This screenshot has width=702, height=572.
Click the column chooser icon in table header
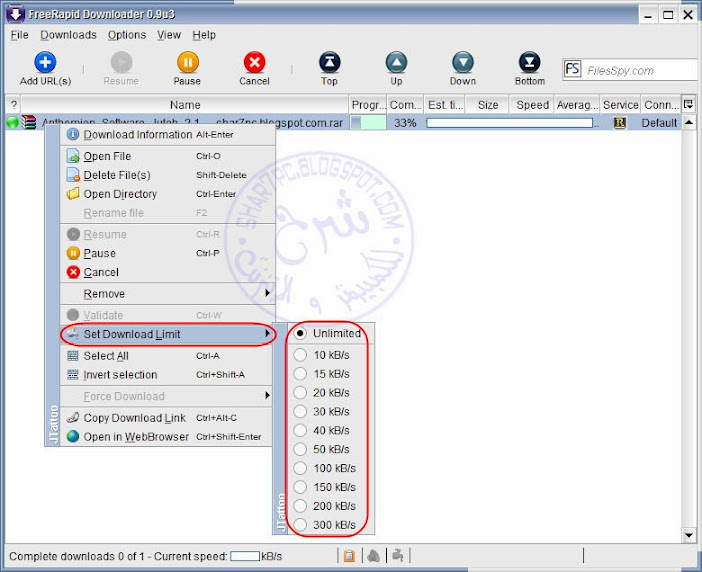(688, 104)
